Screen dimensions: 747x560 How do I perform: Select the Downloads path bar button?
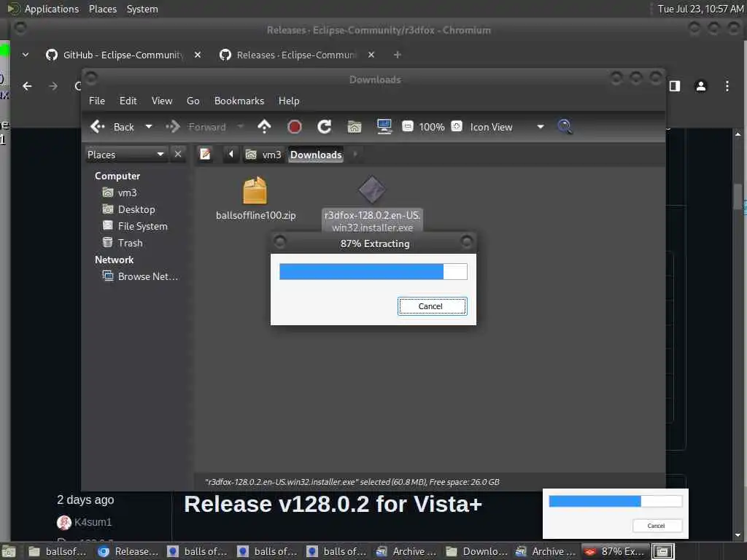point(316,155)
